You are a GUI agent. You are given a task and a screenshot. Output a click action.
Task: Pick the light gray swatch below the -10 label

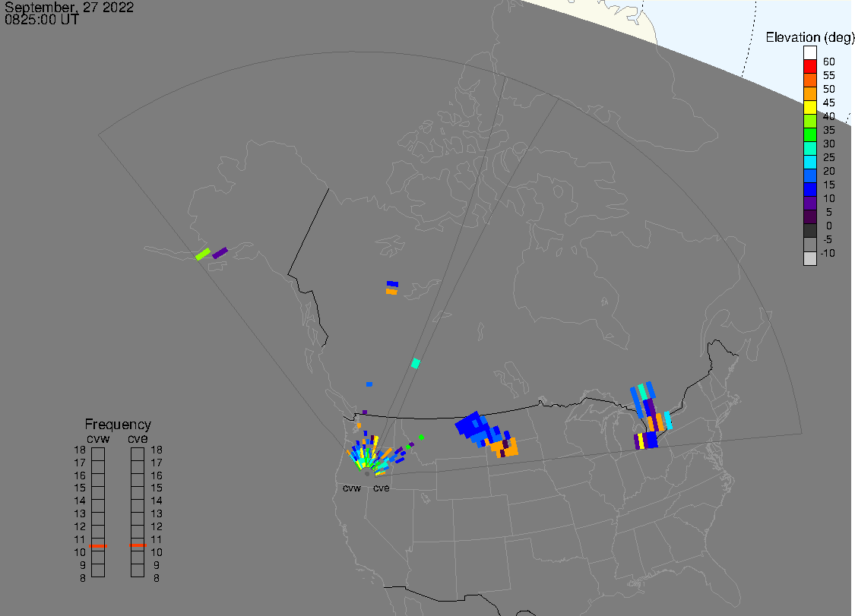[809, 258]
